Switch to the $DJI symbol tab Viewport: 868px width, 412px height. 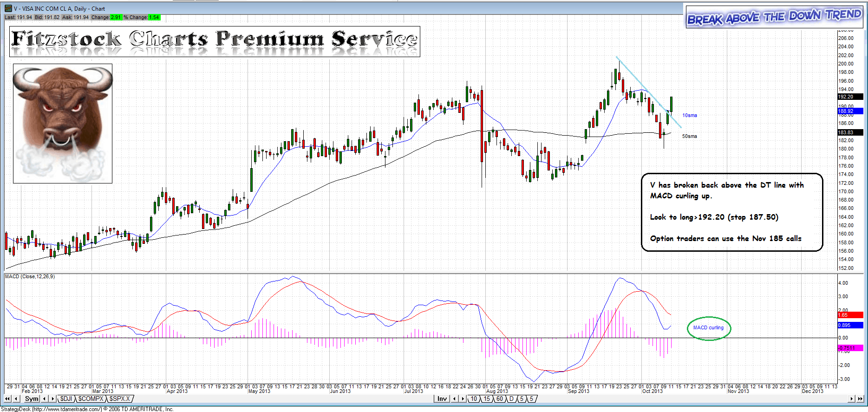(66, 399)
